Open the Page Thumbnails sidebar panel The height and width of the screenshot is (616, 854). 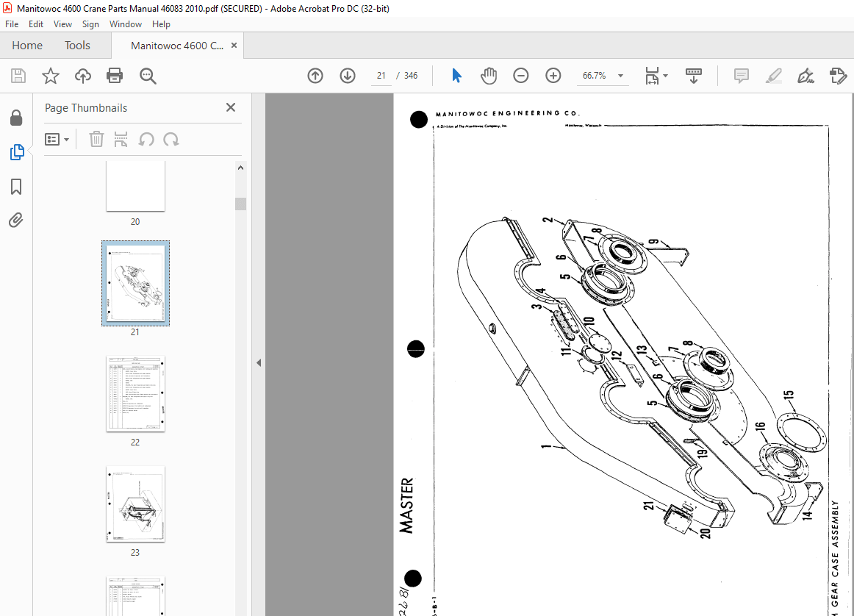[x=16, y=152]
